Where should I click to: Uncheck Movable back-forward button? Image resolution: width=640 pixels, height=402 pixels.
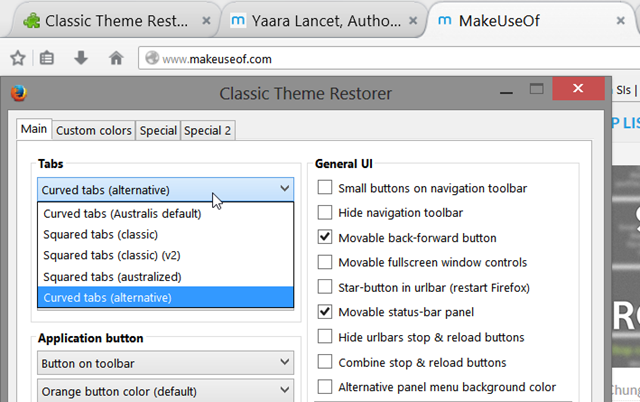(325, 238)
